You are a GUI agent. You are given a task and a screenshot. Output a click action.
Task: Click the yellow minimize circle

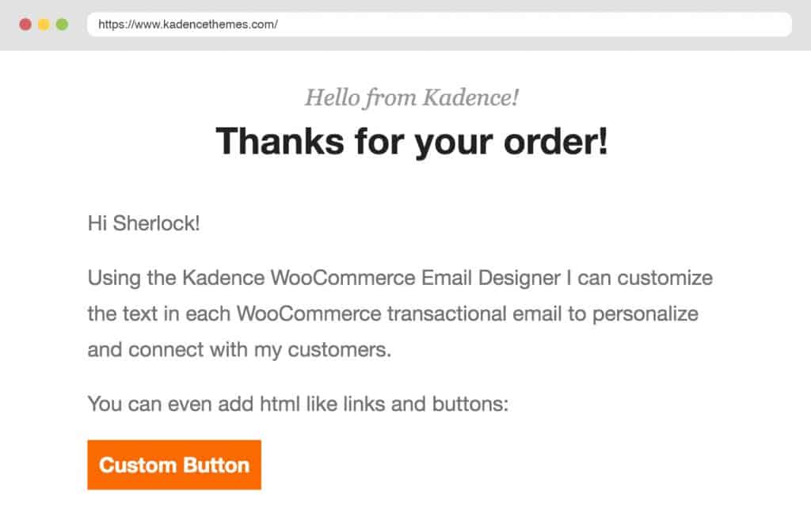click(44, 25)
